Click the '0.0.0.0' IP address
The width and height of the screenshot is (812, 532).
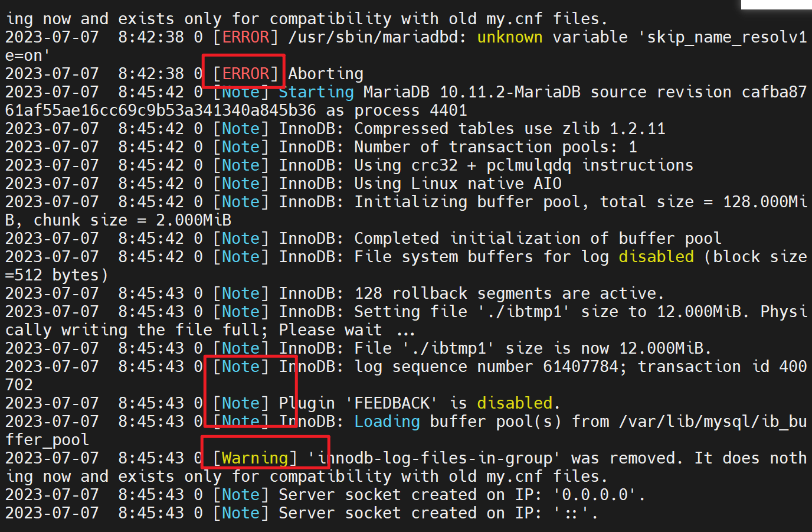point(594,495)
